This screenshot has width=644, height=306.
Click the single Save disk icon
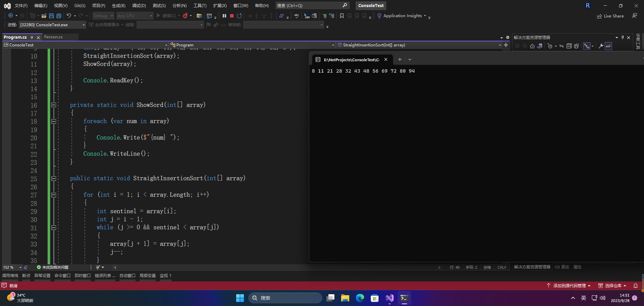point(51,16)
